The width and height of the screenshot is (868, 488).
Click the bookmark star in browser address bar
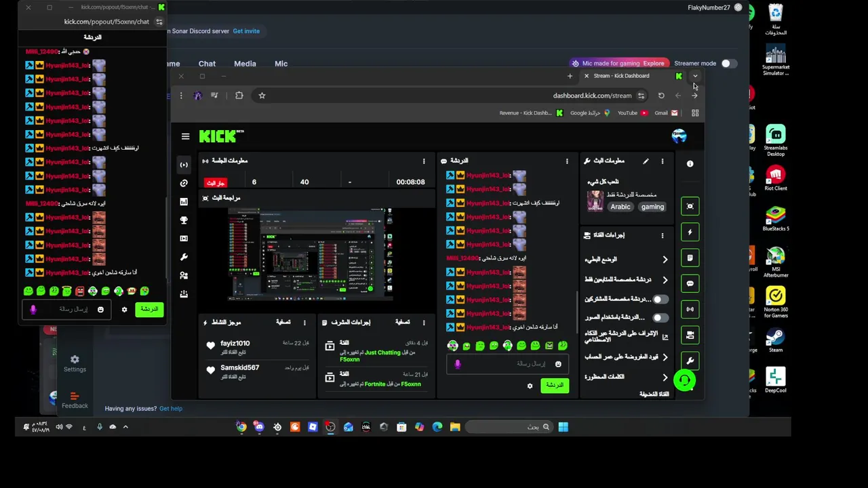click(262, 96)
